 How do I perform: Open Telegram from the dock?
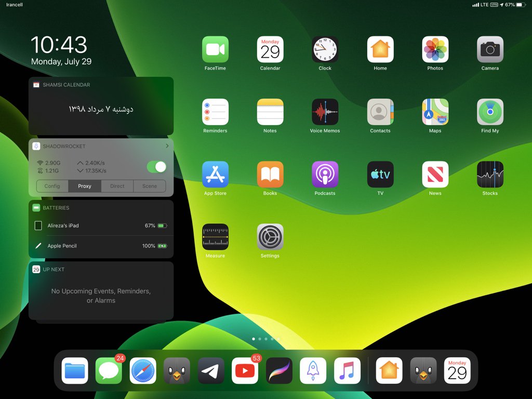pos(211,370)
